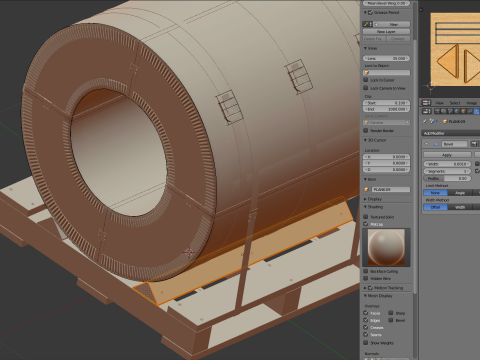
Task: Collapse the Bevel modifier panel arrow
Action: (427, 144)
